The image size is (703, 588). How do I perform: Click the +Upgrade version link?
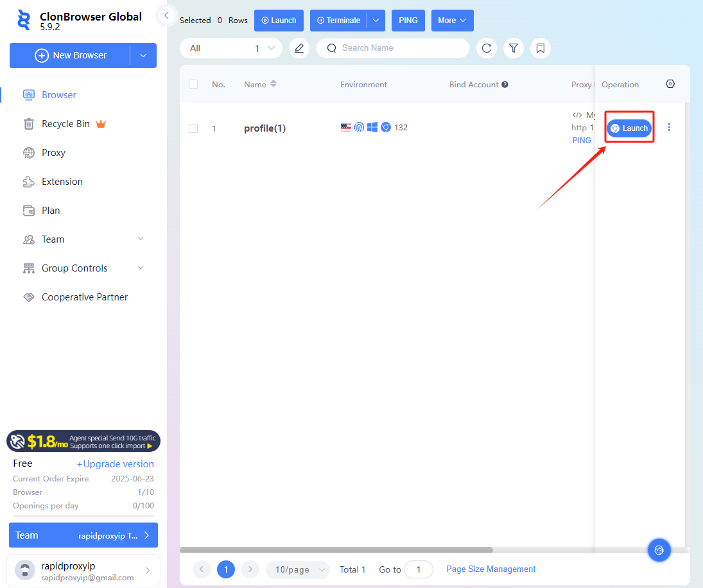[x=115, y=464]
